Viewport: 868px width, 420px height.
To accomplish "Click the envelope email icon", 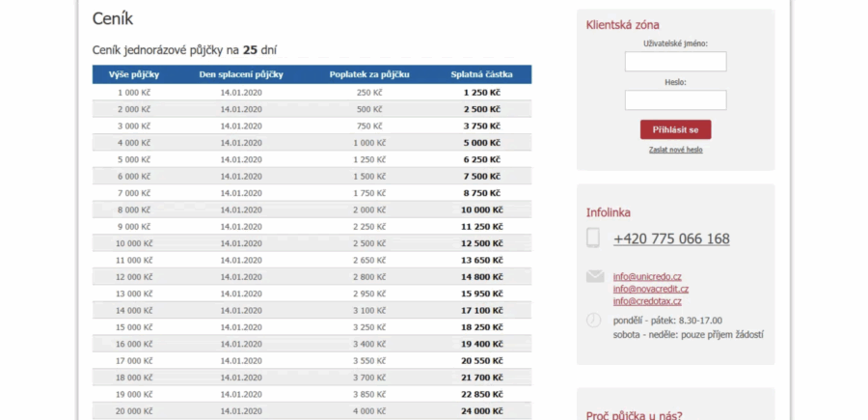I will pyautogui.click(x=595, y=276).
